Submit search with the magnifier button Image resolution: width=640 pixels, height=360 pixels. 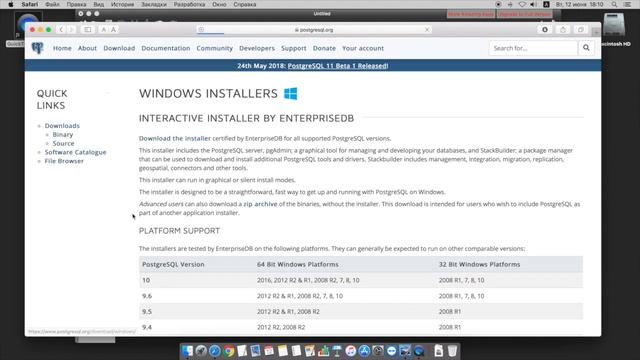586,48
